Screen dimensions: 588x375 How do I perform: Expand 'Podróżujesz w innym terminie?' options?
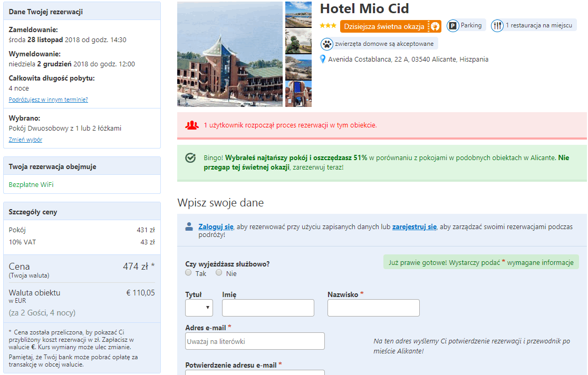(47, 99)
